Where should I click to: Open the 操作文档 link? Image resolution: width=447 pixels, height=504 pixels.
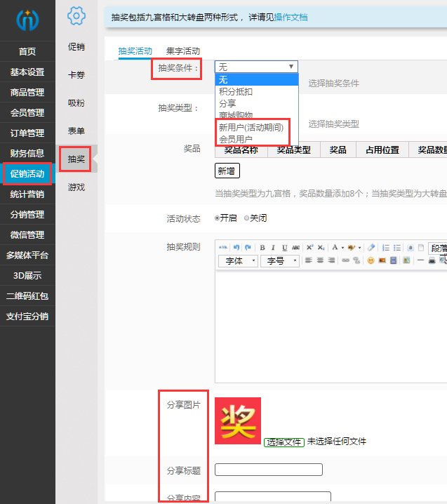[291, 18]
